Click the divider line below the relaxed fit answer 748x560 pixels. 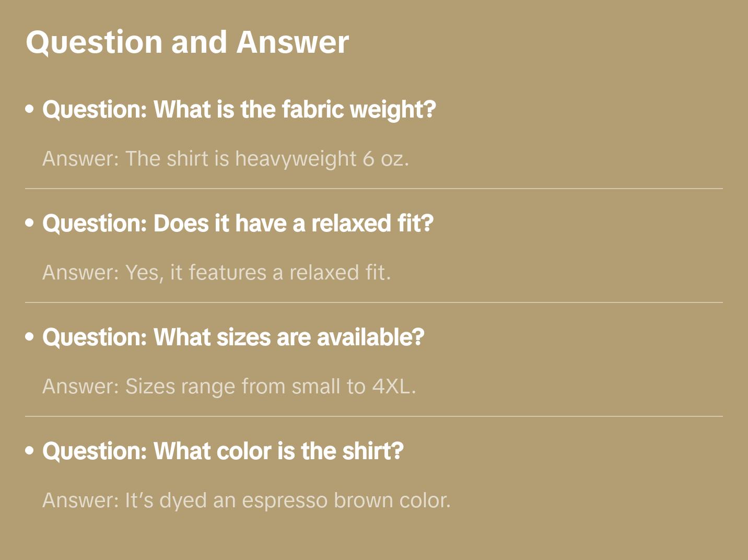point(374,302)
